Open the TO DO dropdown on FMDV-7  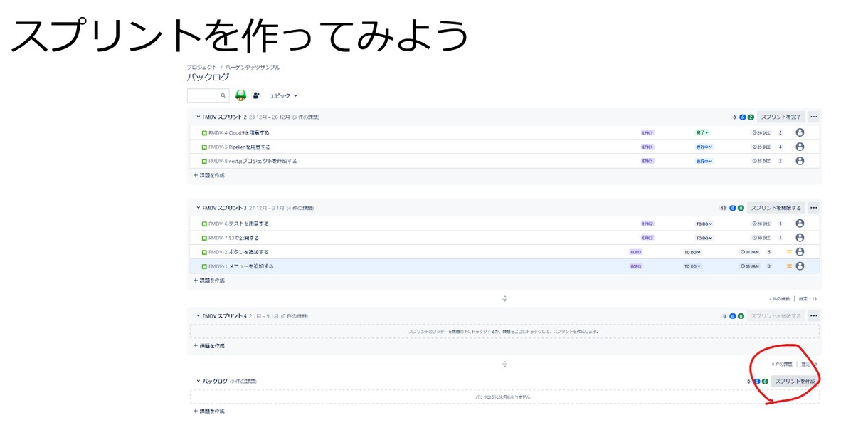[x=704, y=238]
